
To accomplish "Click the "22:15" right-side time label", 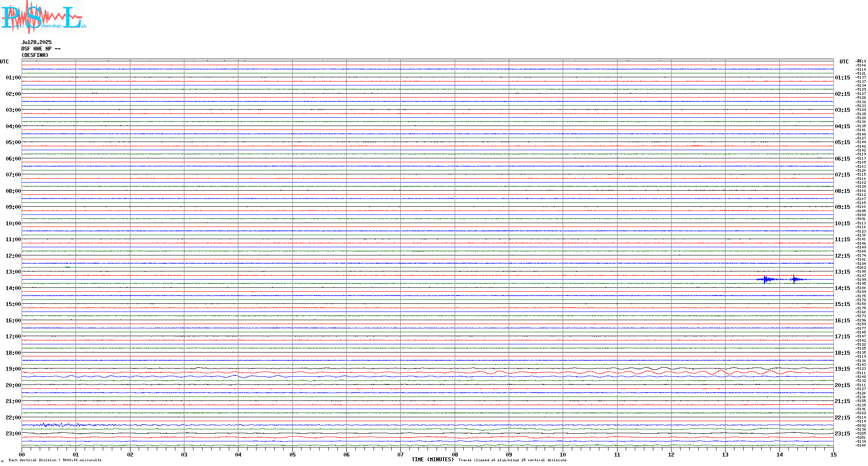I will click(843, 418).
